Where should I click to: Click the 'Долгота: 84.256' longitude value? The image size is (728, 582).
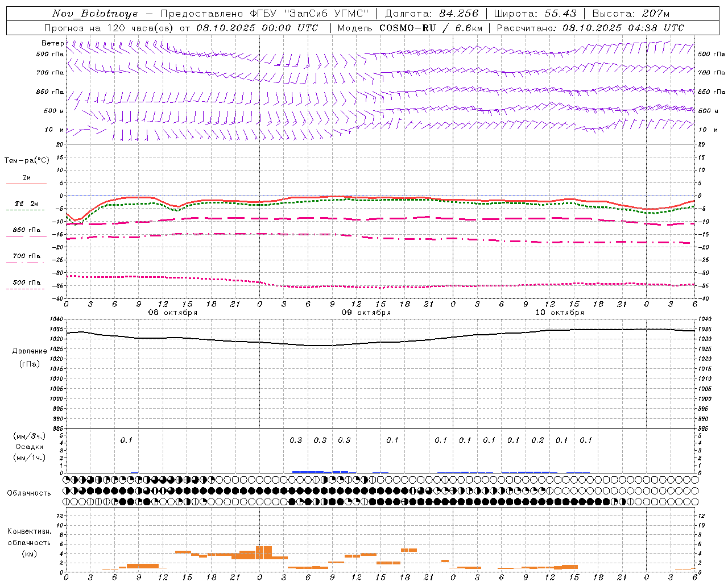pyautogui.click(x=432, y=14)
